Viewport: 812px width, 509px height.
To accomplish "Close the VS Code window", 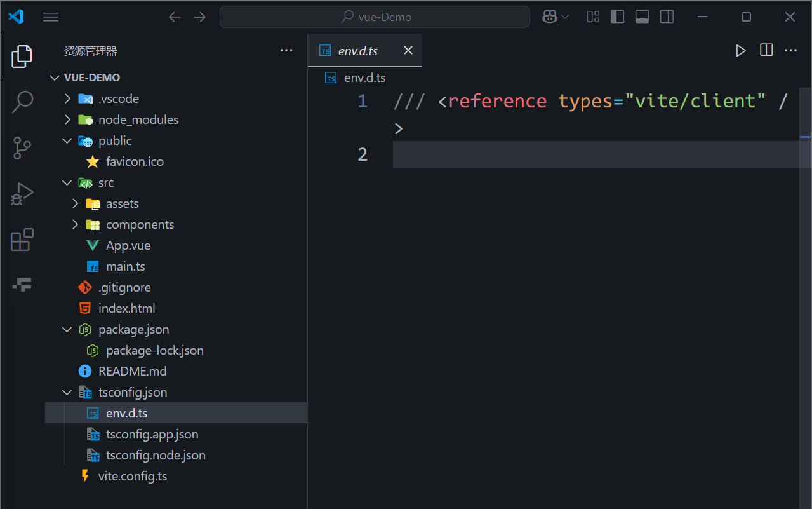I will tap(790, 17).
